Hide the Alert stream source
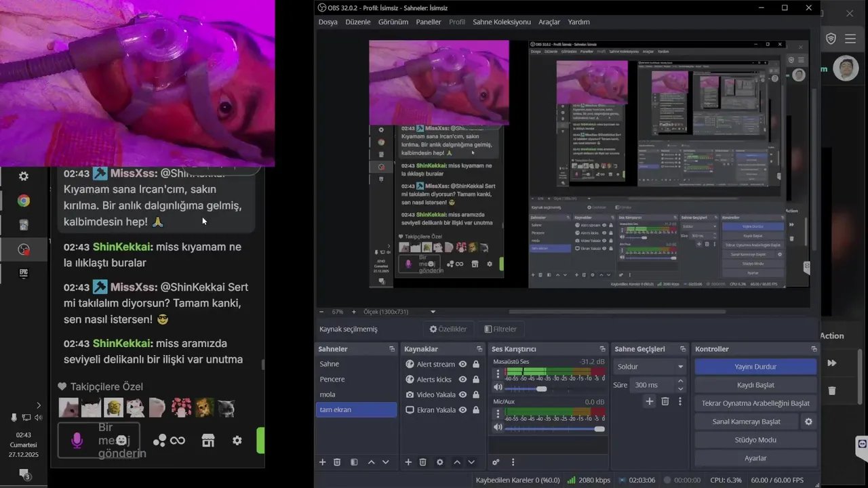 [462, 364]
